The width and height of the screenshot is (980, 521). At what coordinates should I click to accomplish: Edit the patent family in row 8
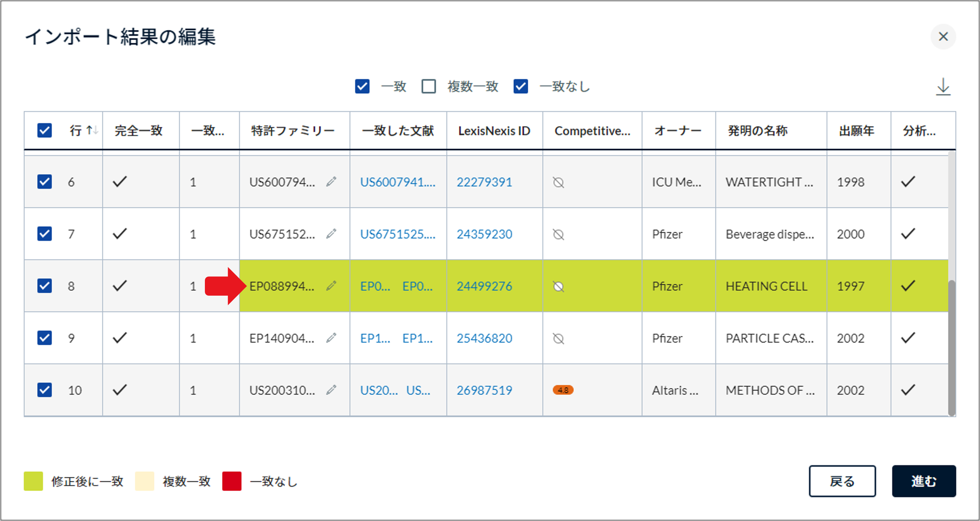331,285
